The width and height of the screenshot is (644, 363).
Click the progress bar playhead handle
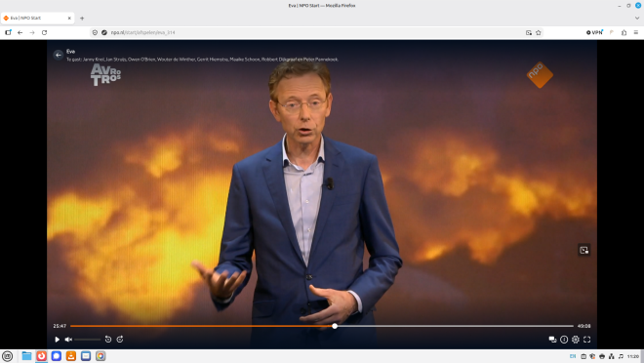click(335, 326)
